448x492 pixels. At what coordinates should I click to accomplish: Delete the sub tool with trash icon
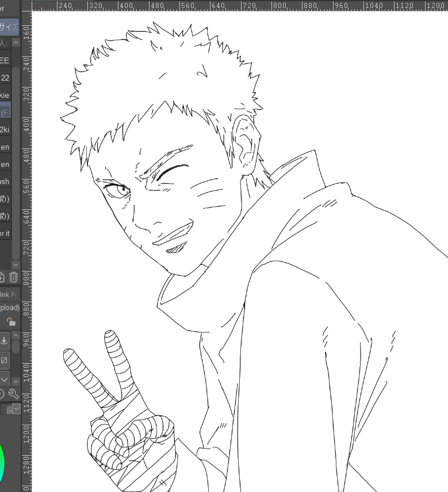coord(13,277)
